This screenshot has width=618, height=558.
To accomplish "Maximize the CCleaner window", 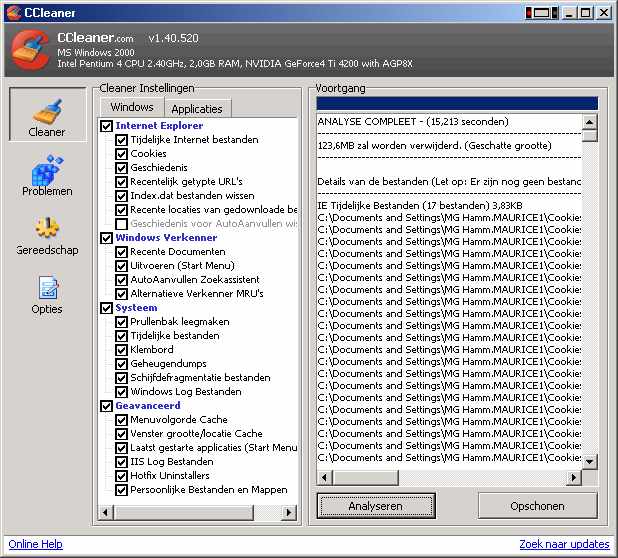I will coord(586,13).
